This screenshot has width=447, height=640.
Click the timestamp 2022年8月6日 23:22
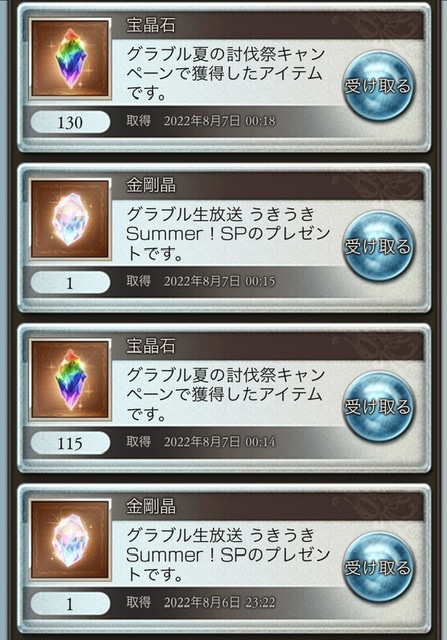pos(220,602)
